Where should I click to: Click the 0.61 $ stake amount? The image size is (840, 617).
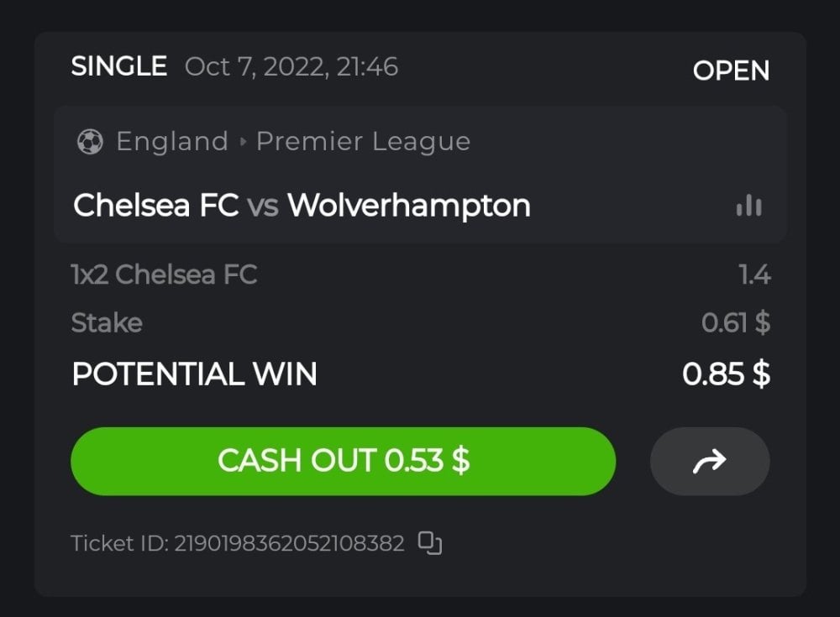736,323
